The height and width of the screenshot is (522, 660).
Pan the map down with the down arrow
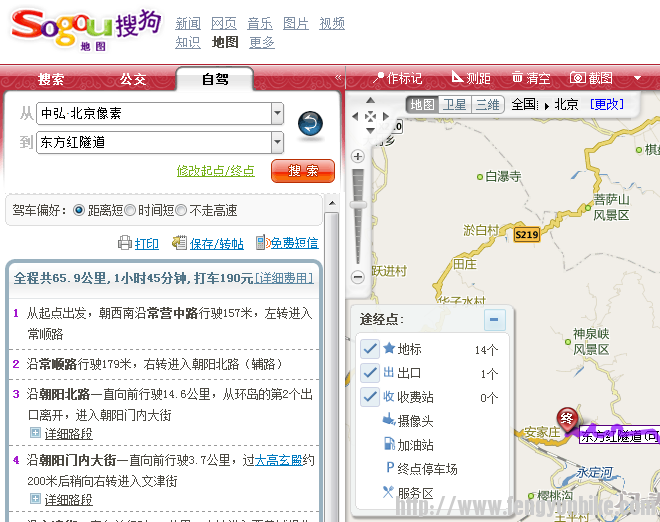(370, 131)
